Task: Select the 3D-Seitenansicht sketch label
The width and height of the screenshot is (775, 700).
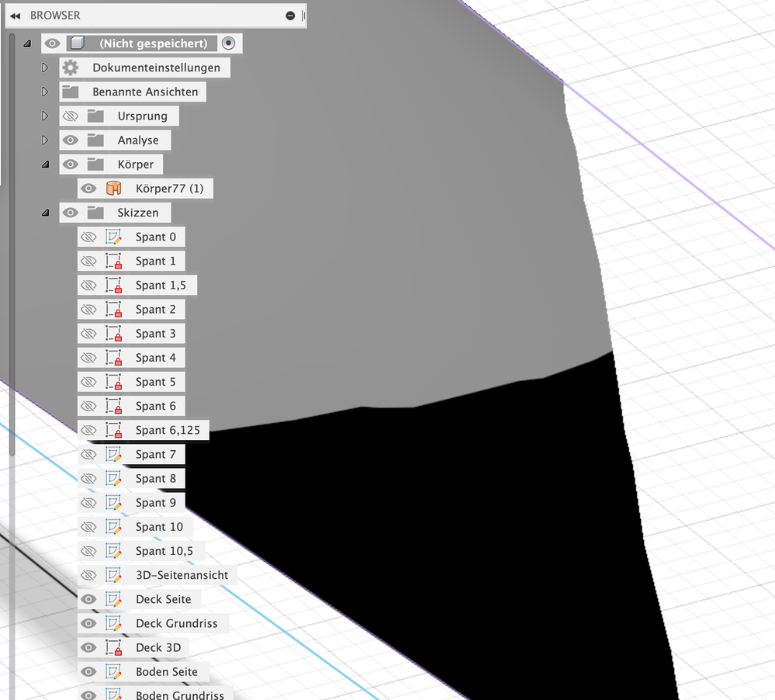Action: coord(182,575)
